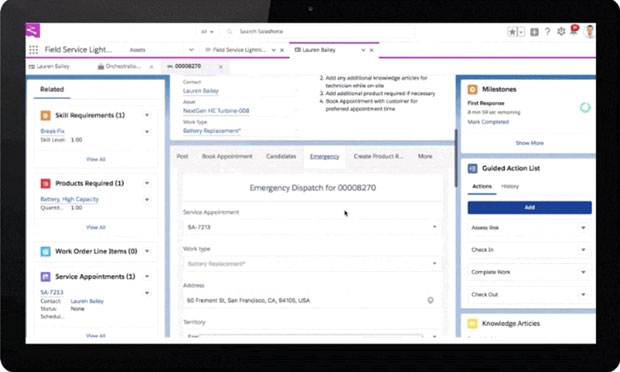Click the Service Appointments icon

tap(45, 277)
